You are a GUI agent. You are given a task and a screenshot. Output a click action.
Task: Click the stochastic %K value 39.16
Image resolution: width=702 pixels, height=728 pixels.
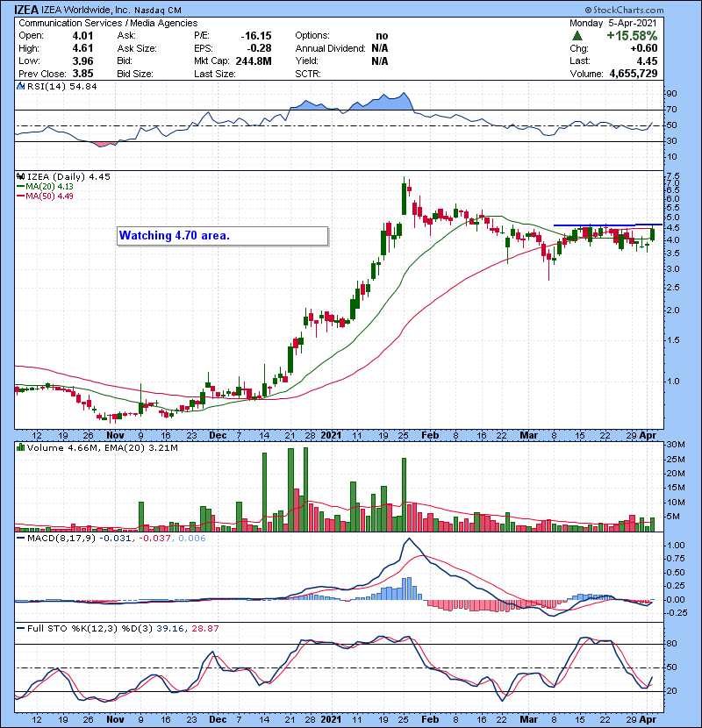click(x=170, y=629)
